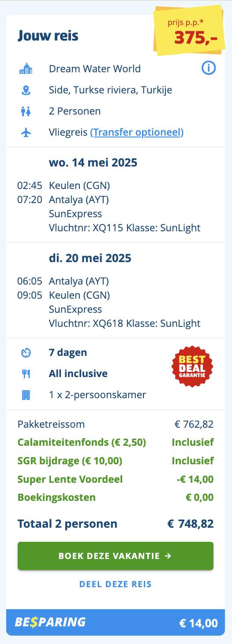Click the duration clock icon
Image resolution: width=232 pixels, height=644 pixels.
[26, 352]
